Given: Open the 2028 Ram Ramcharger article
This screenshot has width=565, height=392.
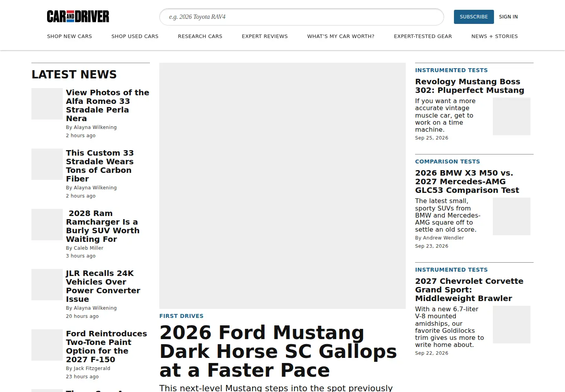Looking at the screenshot, I should 103,226.
